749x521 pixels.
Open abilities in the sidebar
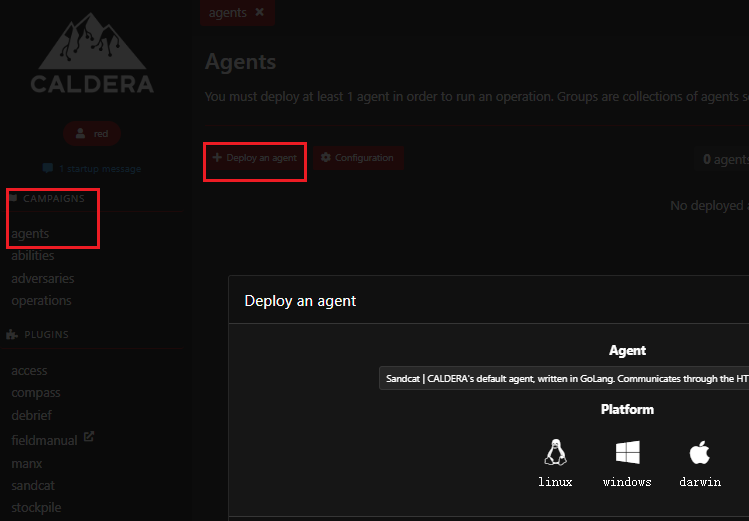(32, 255)
